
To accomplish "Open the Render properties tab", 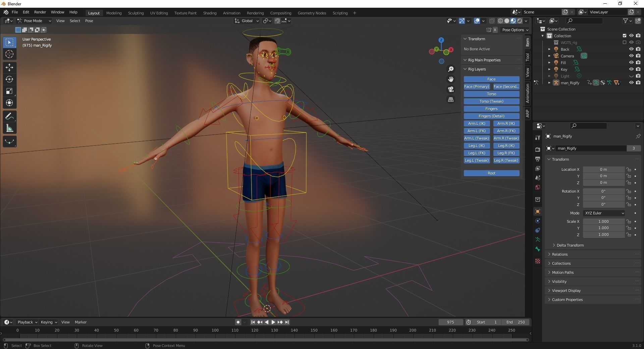I will (538, 150).
